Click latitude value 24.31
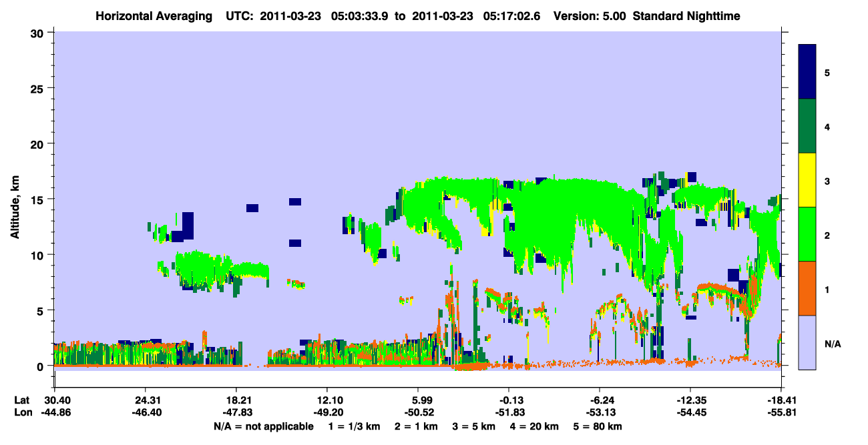Image resolution: width=868 pixels, height=445 pixels. coord(145,400)
